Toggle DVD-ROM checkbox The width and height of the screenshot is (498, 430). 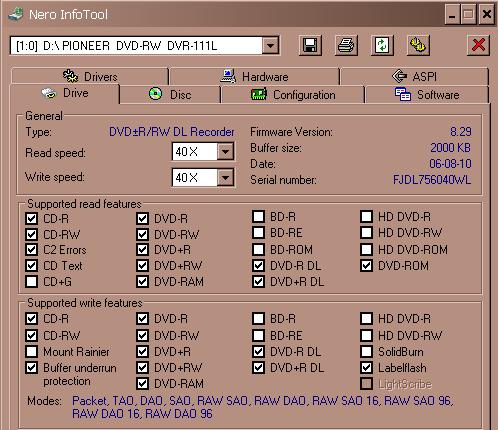click(x=366, y=266)
